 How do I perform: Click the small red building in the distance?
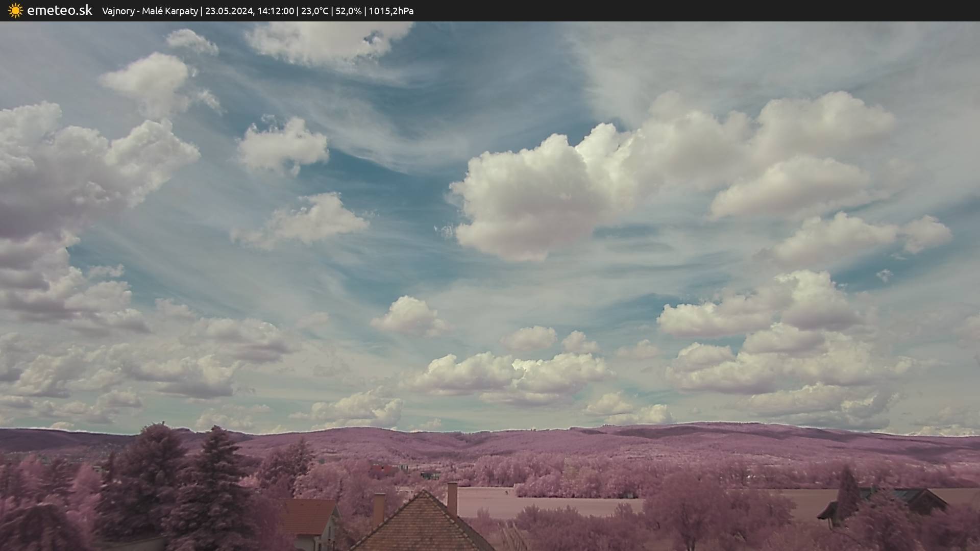coord(383,469)
